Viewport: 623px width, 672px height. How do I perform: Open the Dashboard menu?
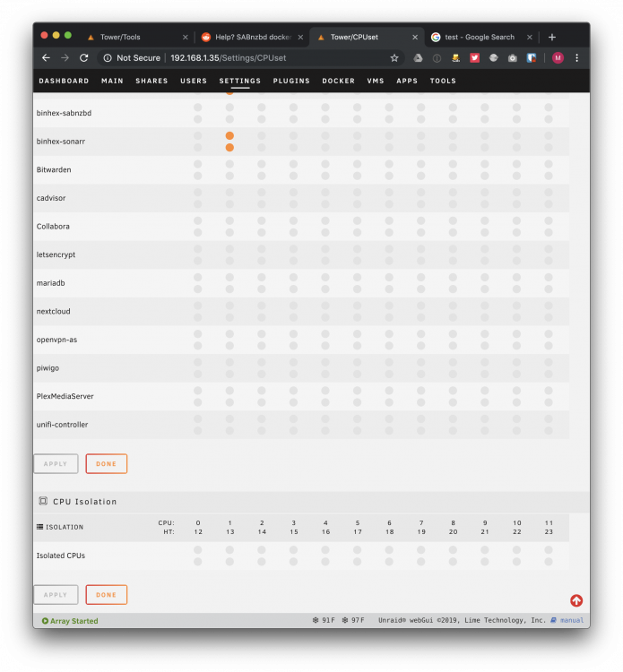coord(64,81)
